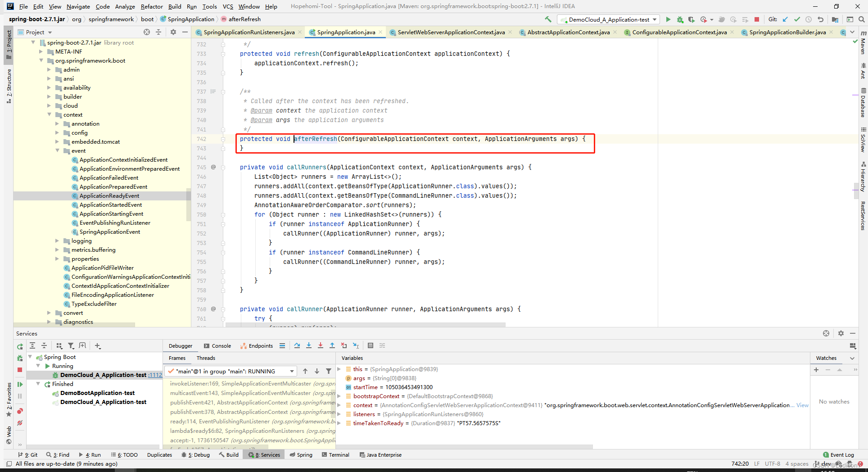Click Step Over in debugger toolbar
This screenshot has height=472, width=868.
point(297,345)
